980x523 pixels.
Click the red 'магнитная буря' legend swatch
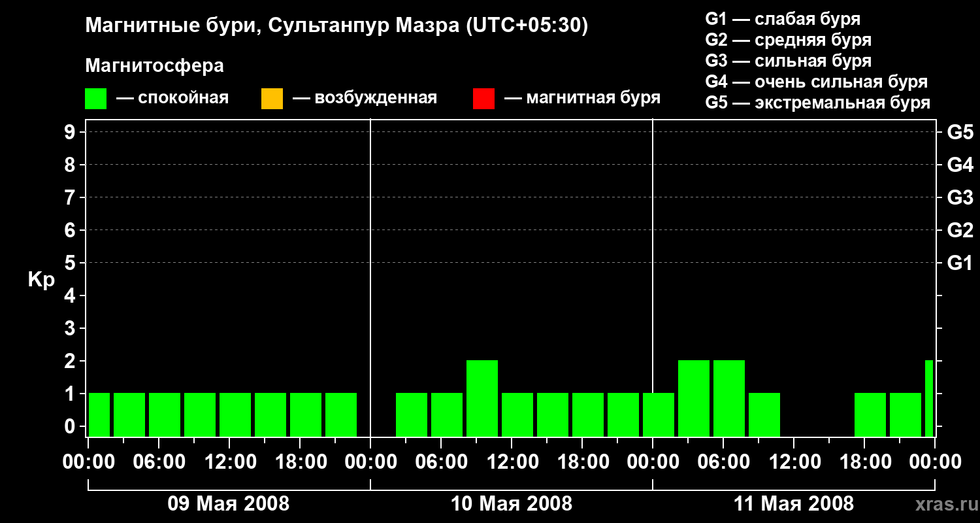tap(483, 99)
